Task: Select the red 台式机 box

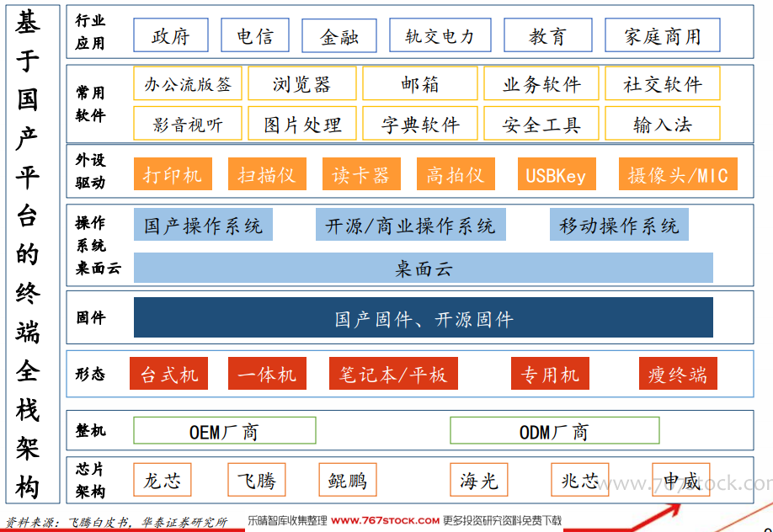Action: [168, 374]
